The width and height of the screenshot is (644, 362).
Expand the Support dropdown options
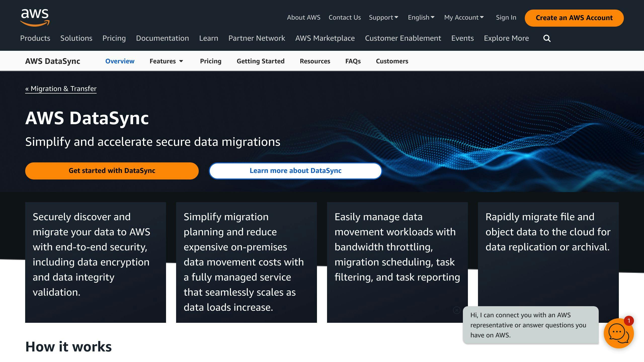point(383,17)
